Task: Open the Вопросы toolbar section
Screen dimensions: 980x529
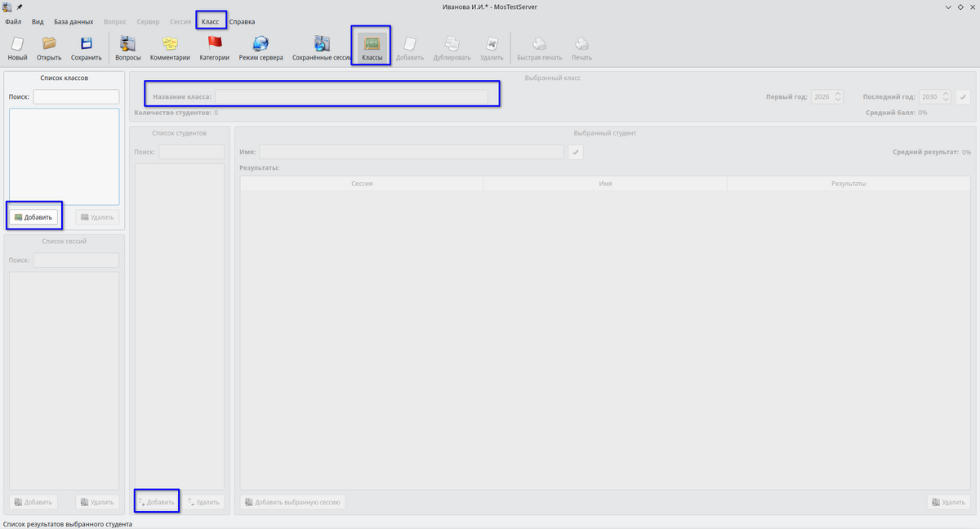Action: click(x=128, y=48)
